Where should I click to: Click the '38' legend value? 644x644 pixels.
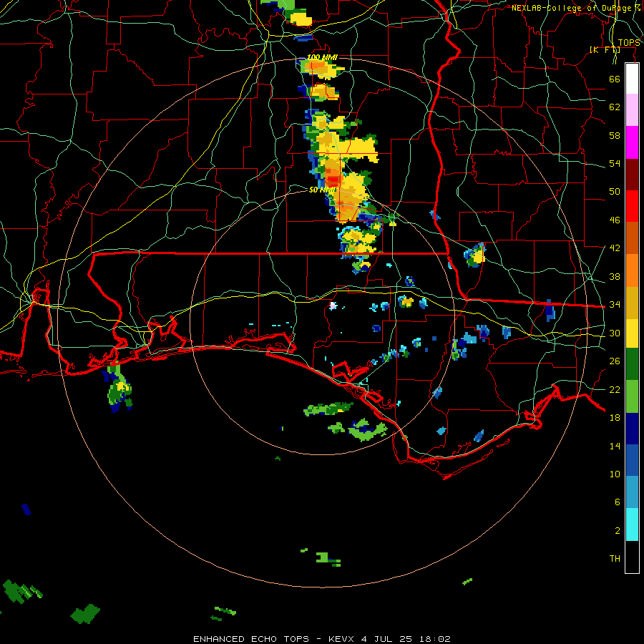[615, 276]
